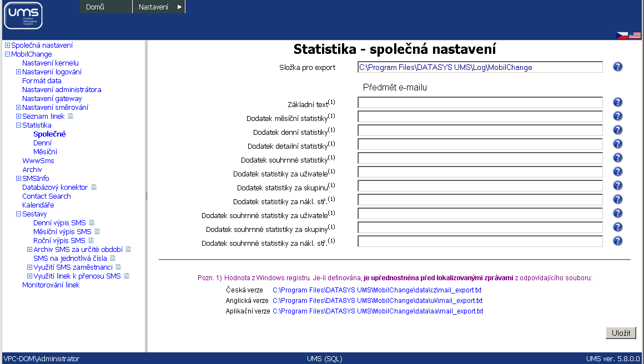
Task: Click document icon beside Archiv SMS za určité období
Action: pyautogui.click(x=129, y=250)
